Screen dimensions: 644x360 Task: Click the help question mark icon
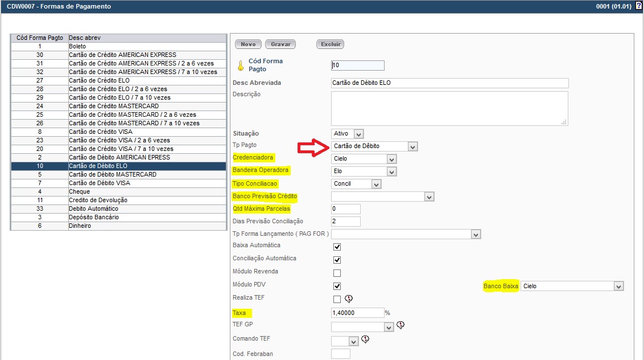[638, 6]
